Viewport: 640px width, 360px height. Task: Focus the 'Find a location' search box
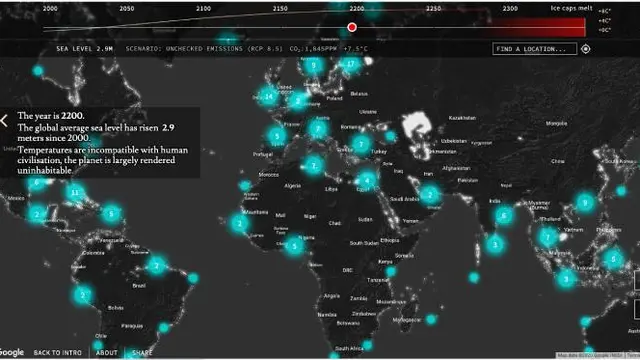[534, 49]
